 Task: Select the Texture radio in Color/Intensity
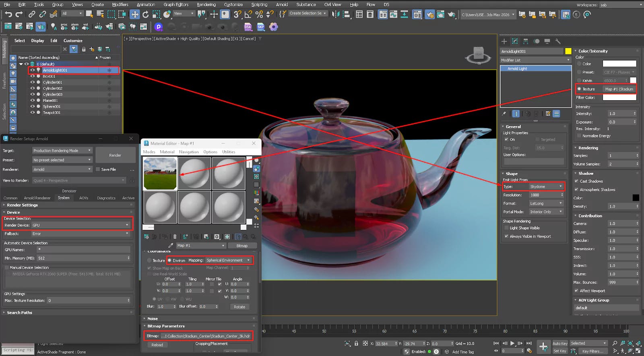pyautogui.click(x=579, y=89)
